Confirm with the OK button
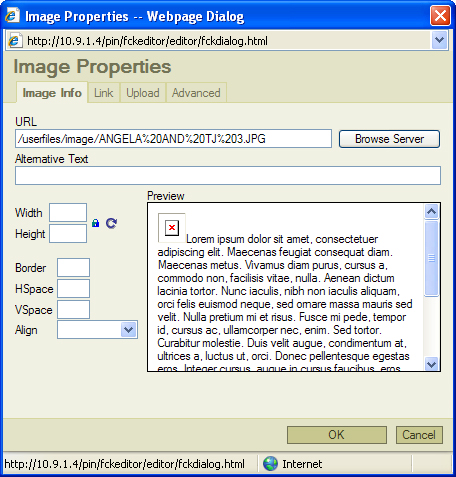This screenshot has height=477, width=456. click(x=337, y=435)
